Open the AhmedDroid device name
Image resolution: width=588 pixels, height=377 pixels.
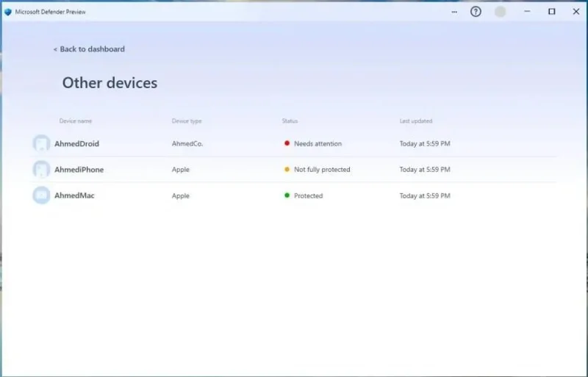(x=77, y=144)
